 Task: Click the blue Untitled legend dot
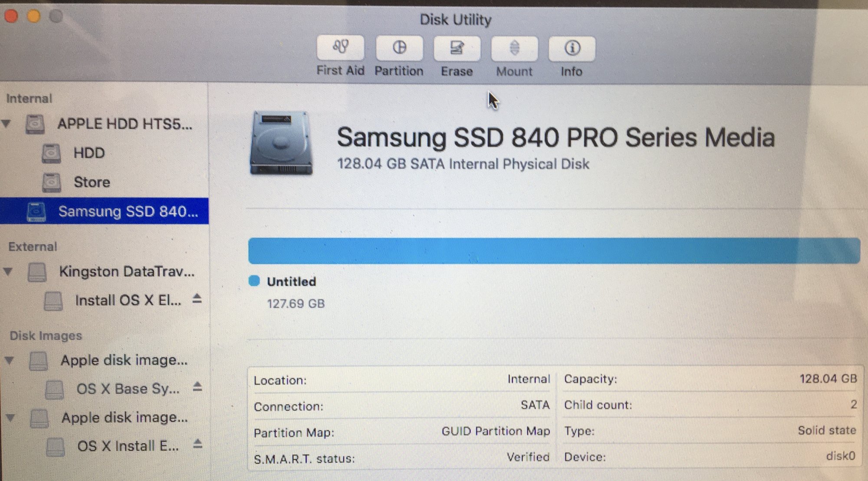pos(254,281)
